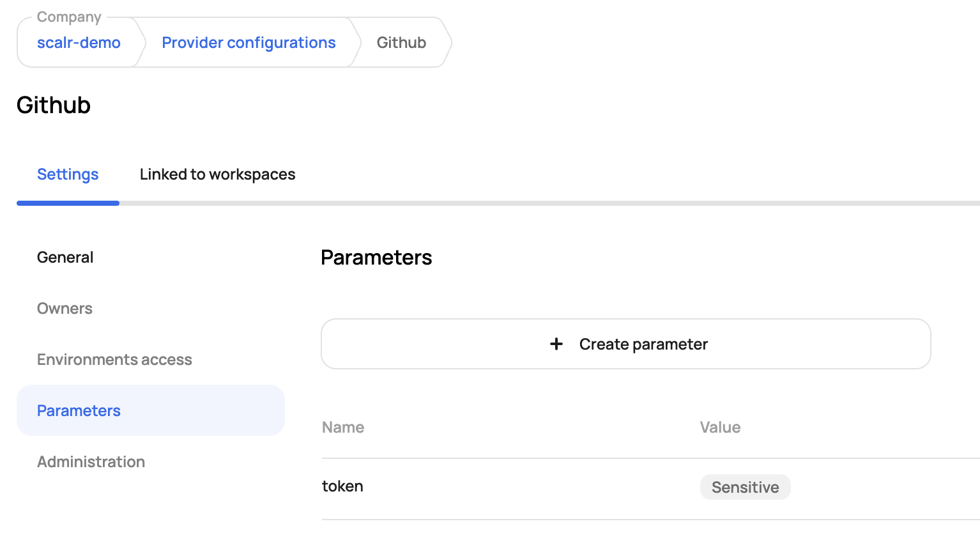Click the Parameters section heading

(x=376, y=257)
